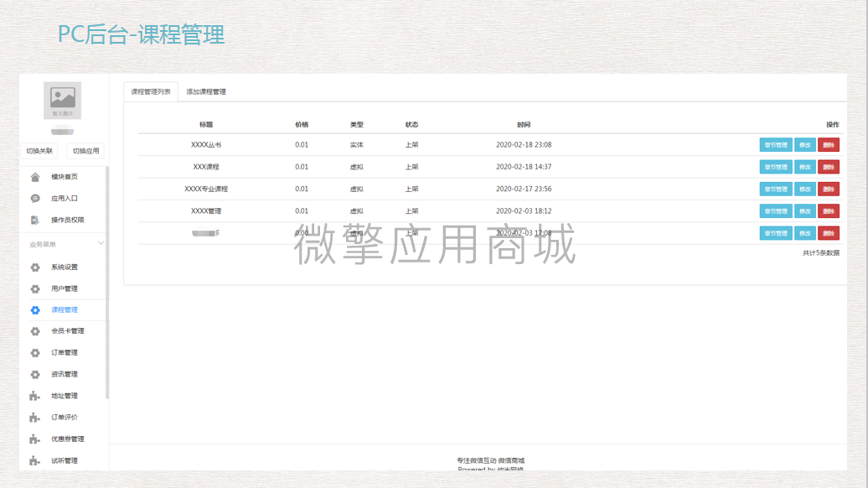This screenshot has width=868, height=488.
Task: Click the 时间 column header
Action: [524, 125]
